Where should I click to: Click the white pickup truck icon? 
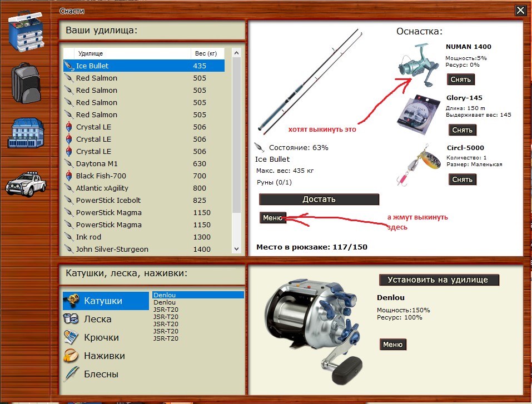(x=27, y=181)
